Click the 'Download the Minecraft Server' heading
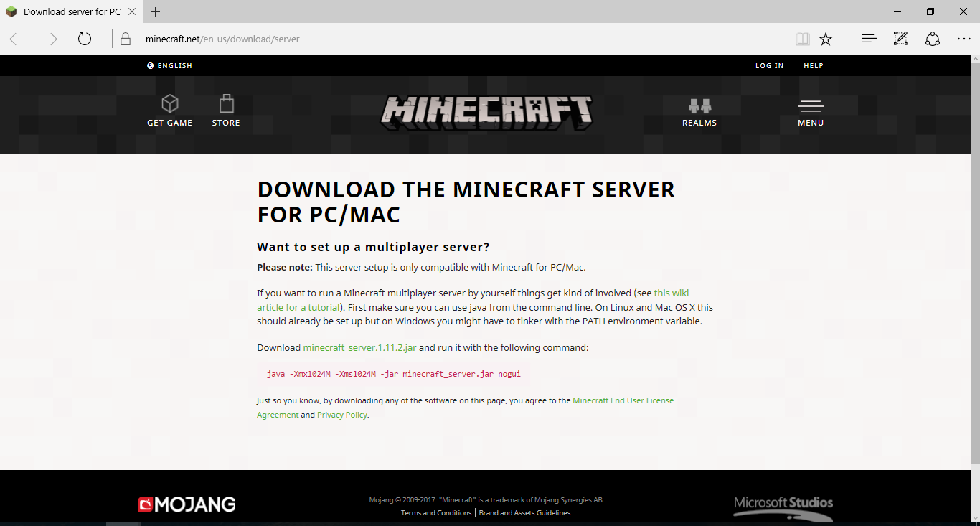This screenshot has width=980, height=526. [466, 202]
